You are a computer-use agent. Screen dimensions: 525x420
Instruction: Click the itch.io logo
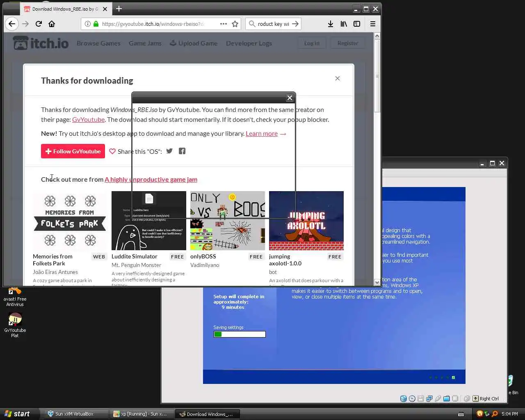click(41, 43)
